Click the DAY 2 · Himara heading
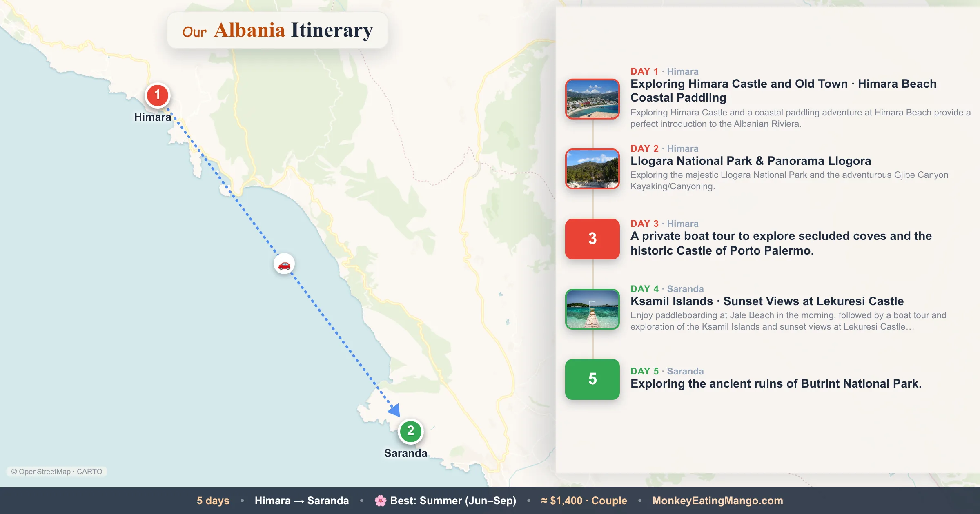This screenshot has height=514, width=980. click(664, 148)
